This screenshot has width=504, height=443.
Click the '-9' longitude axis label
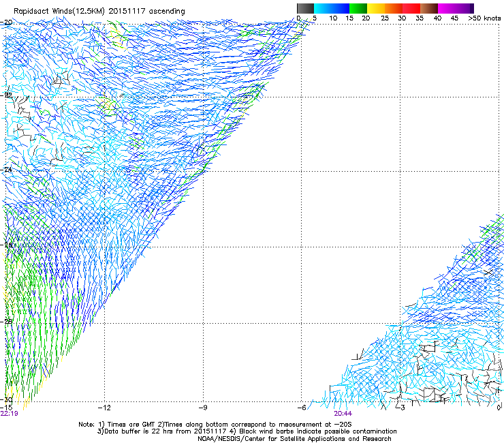click(x=203, y=408)
